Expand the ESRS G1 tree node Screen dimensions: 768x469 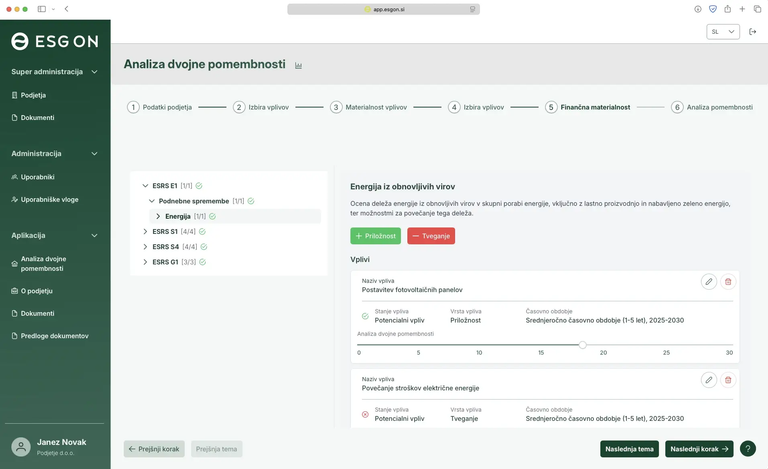145,262
